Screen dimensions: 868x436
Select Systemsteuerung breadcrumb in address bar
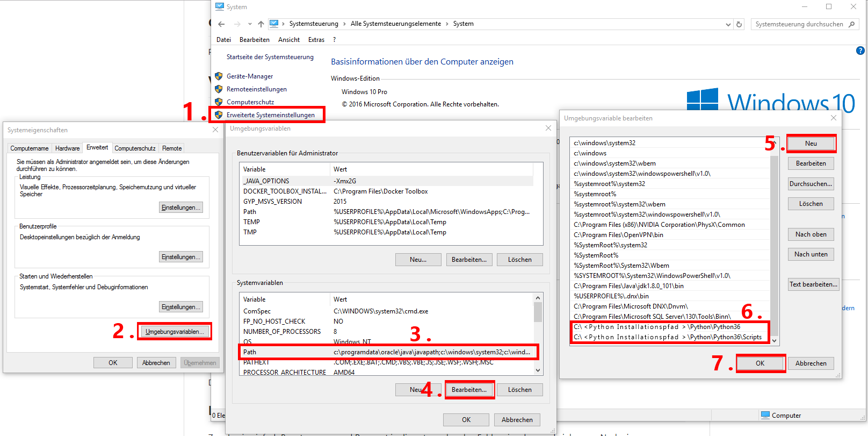314,24
